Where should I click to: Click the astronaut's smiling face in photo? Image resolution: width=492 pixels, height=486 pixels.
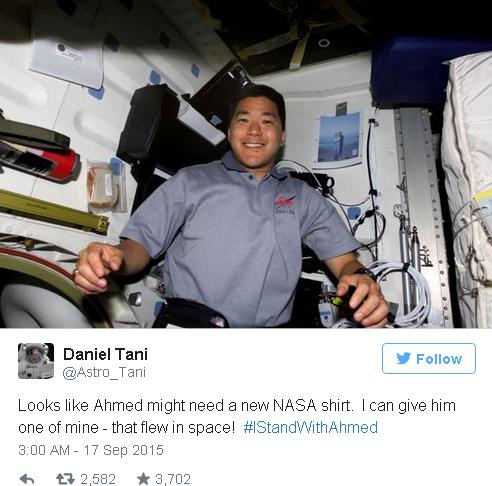click(256, 126)
